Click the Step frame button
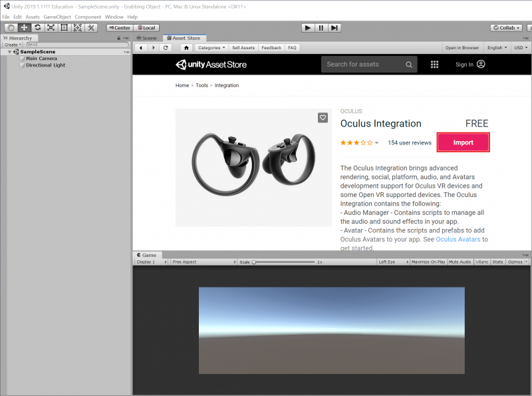 pos(334,28)
